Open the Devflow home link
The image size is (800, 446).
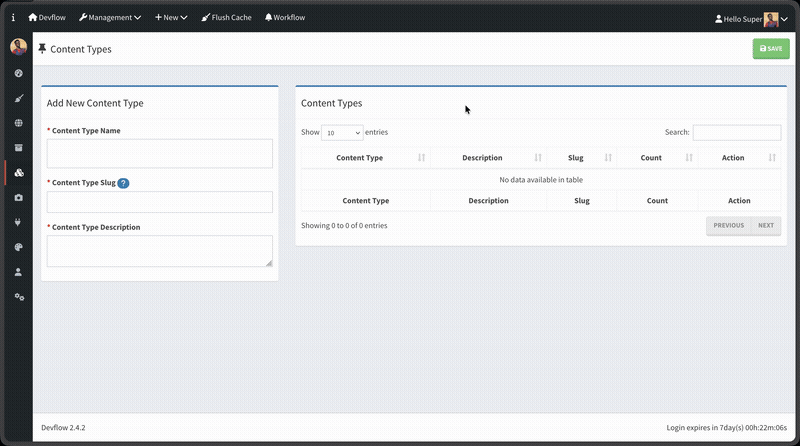(x=47, y=17)
